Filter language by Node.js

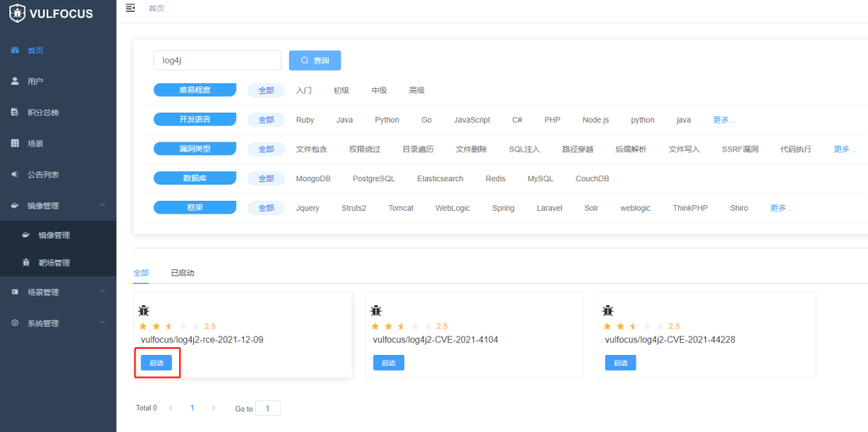(596, 119)
